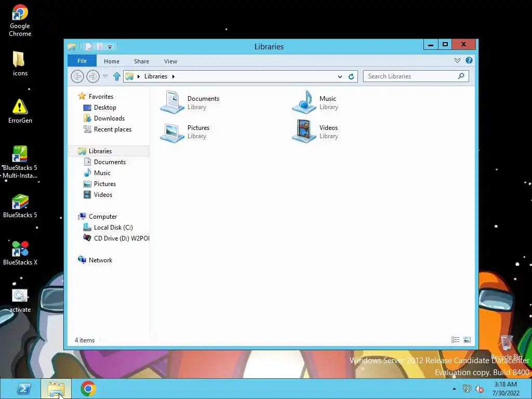The width and height of the screenshot is (532, 399).
Task: Select the activate desktop file
Action: (20, 300)
